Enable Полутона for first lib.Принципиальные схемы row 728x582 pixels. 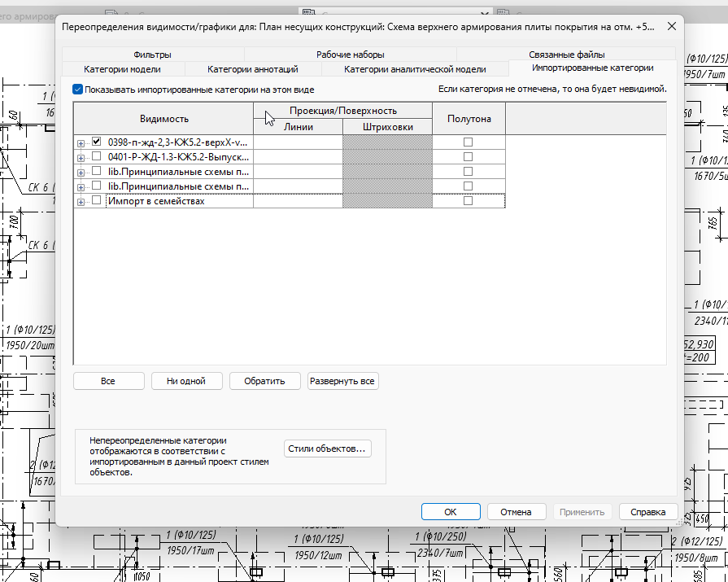[x=468, y=172]
